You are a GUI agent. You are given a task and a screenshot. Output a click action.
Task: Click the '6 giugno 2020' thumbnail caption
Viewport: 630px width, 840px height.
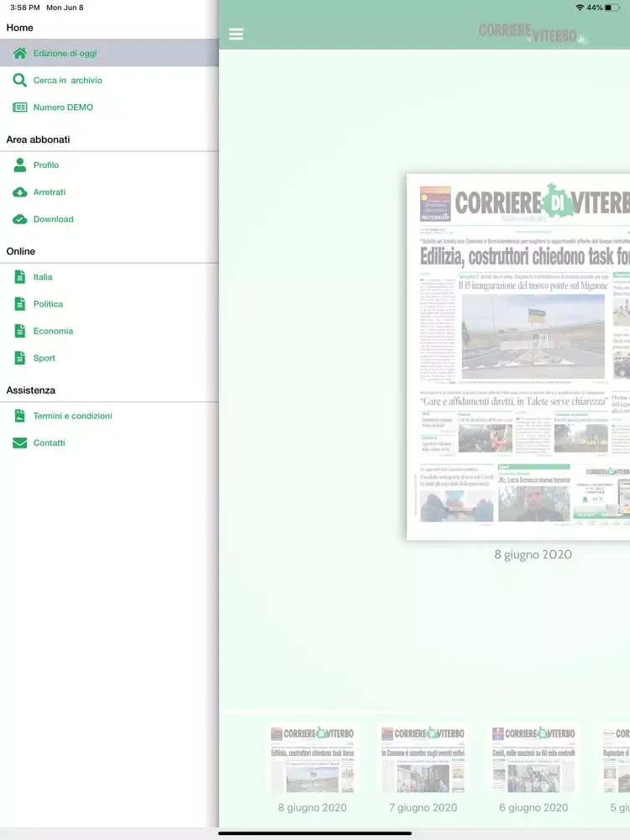coord(533,808)
